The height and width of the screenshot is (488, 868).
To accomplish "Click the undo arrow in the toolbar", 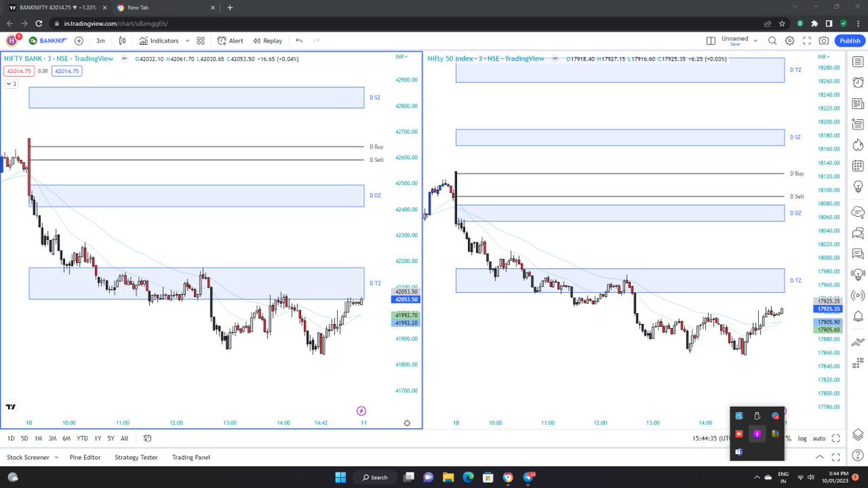I will click(x=299, y=41).
